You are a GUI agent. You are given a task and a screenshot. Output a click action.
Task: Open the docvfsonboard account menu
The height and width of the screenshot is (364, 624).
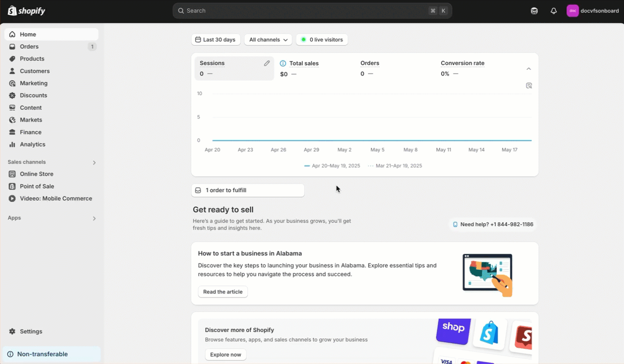pyautogui.click(x=593, y=11)
